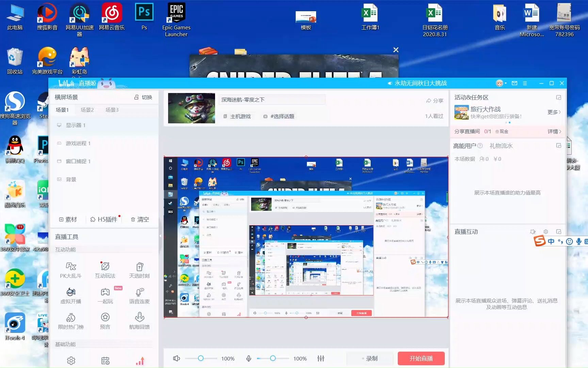Open the audio mixer settings icon
588x368 pixels.
[321, 358]
